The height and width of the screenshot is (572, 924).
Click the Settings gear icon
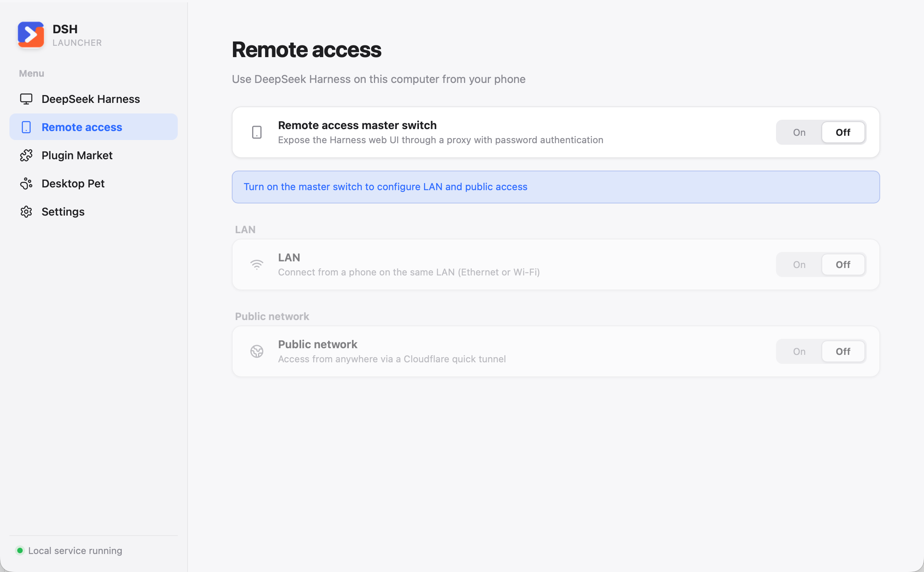26,212
